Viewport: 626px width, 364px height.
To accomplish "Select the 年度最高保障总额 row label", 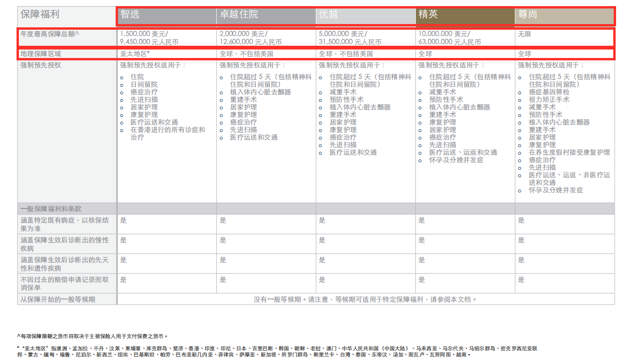I will pos(50,34).
